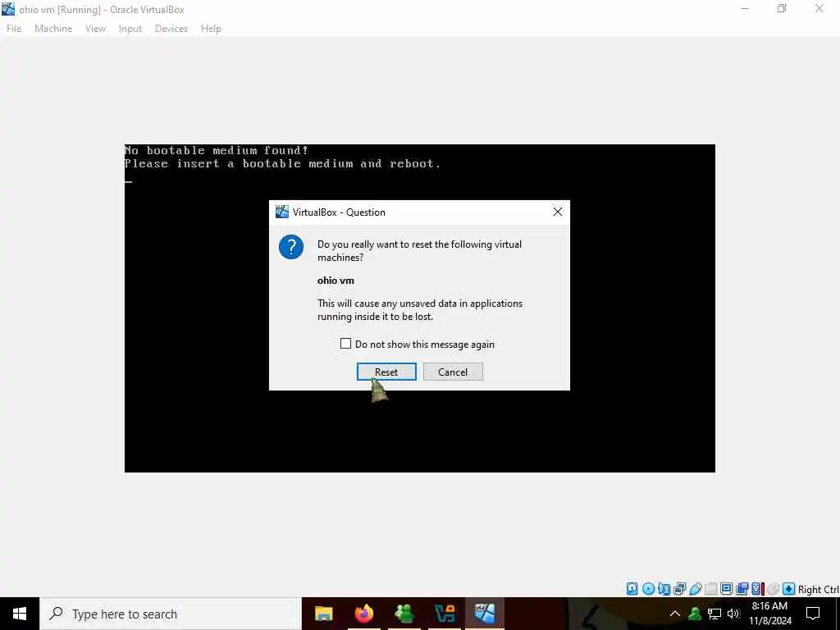Viewport: 840px width, 630px height.
Task: Open the network tray icon
Action: click(x=714, y=614)
